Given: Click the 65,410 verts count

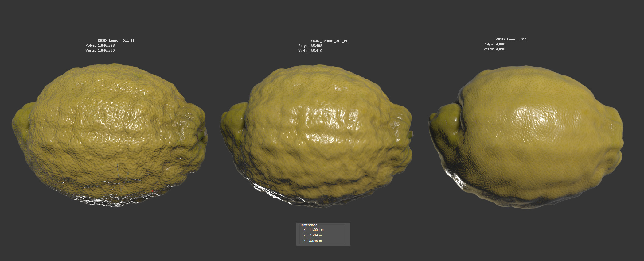Looking at the screenshot, I should click(316, 51).
